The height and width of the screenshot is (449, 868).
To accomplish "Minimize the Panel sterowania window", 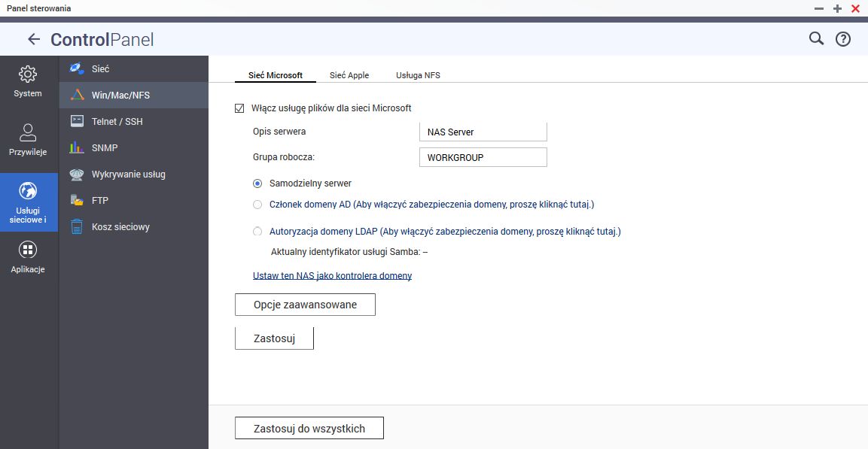I will point(819,8).
